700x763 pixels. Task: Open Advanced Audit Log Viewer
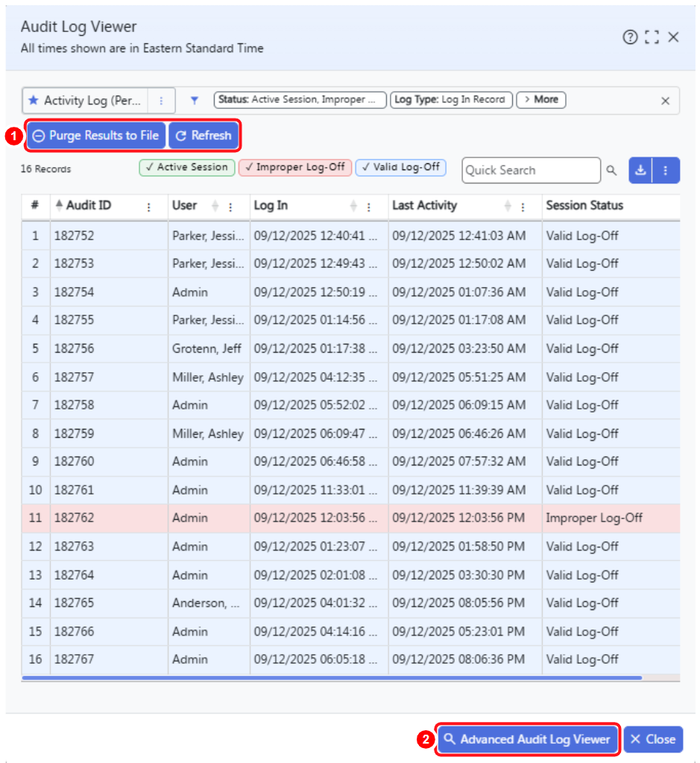(527, 739)
